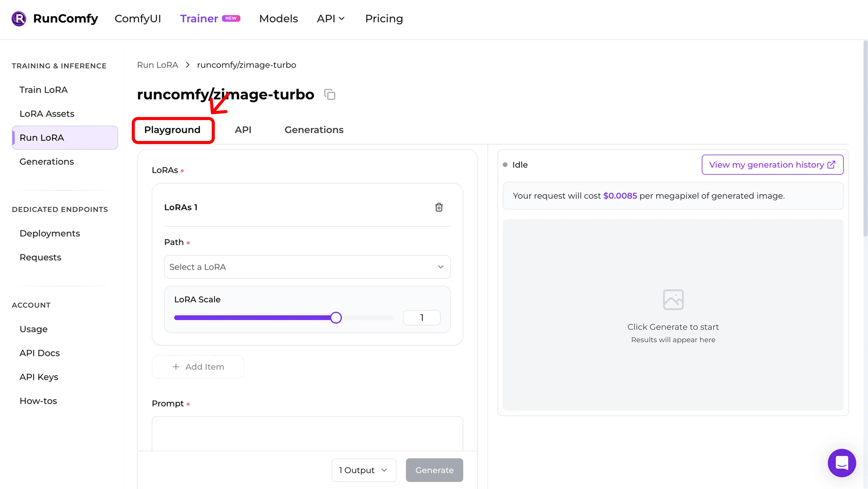868x489 pixels.
Task: Click into the Prompt text area
Action: (x=307, y=433)
